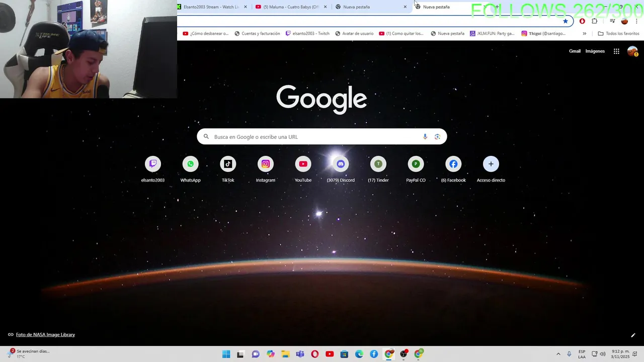Switch the ESP LAA keyboard language
Image resolution: width=644 pixels, height=362 pixels.
pyautogui.click(x=582, y=354)
